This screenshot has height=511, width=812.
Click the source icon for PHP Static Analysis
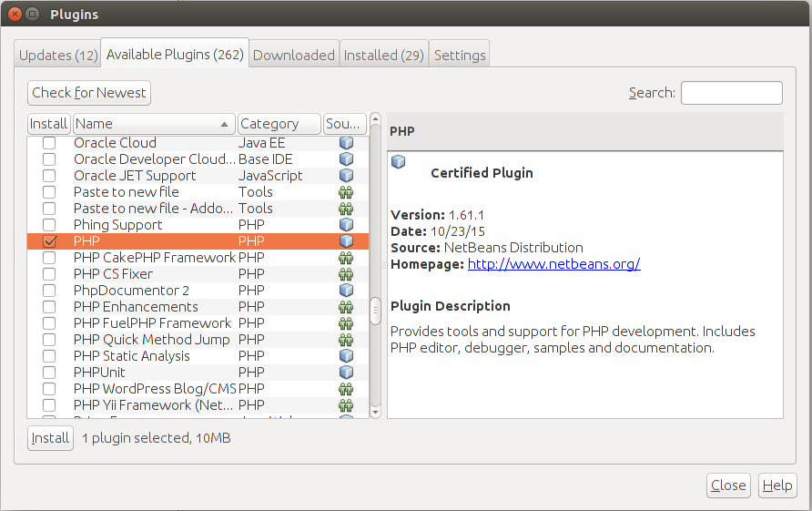pyautogui.click(x=346, y=356)
